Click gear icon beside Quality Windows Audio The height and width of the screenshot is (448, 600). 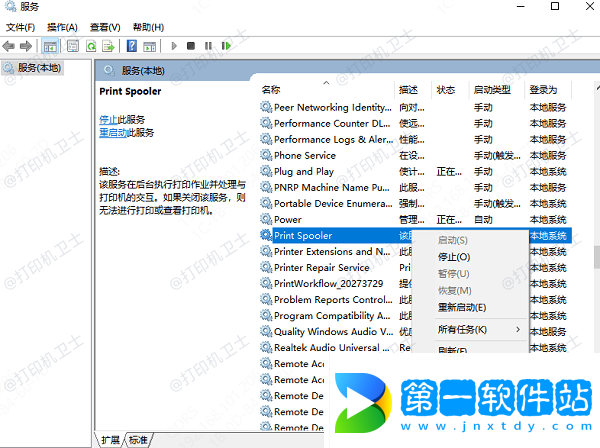tap(266, 331)
